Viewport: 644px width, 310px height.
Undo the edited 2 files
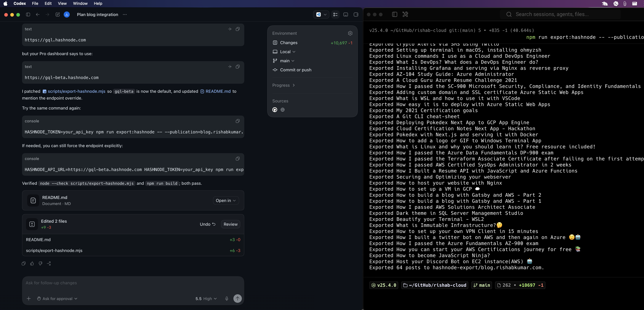point(208,224)
